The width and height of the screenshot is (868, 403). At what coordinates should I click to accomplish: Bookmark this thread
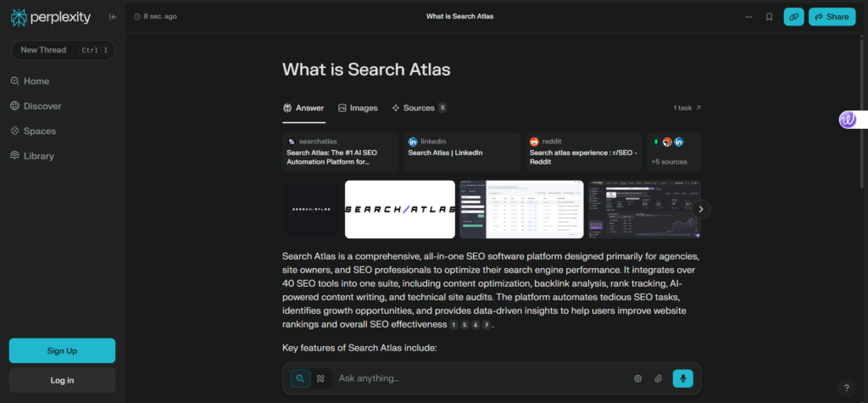tap(769, 17)
